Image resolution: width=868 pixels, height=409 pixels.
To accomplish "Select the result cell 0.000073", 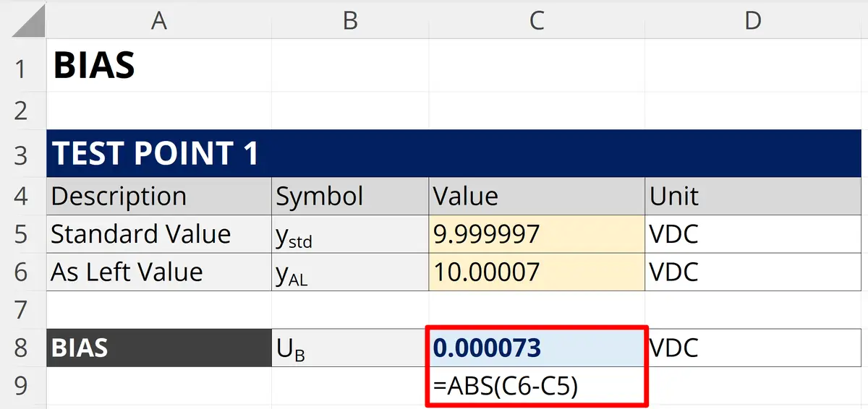I will coord(537,348).
